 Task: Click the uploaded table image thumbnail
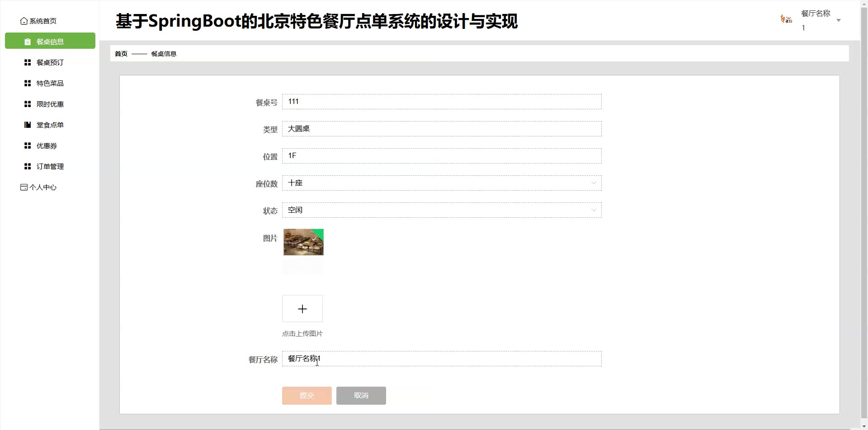(x=303, y=242)
